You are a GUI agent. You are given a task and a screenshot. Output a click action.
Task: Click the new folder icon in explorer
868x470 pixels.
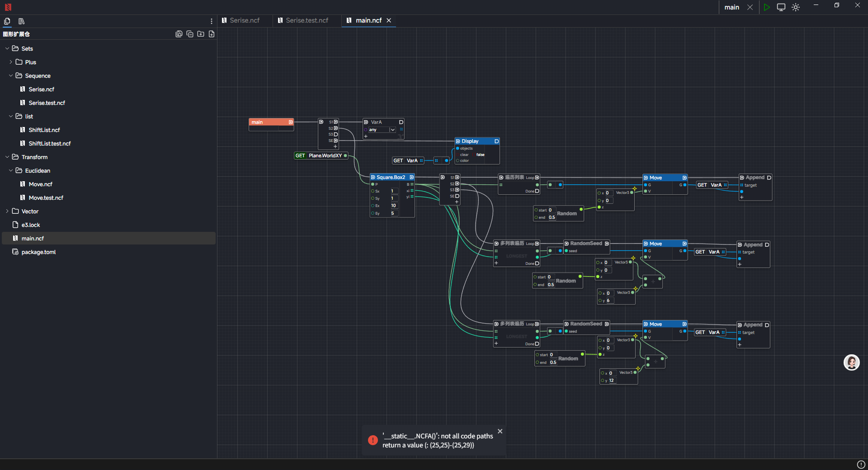[201, 34]
